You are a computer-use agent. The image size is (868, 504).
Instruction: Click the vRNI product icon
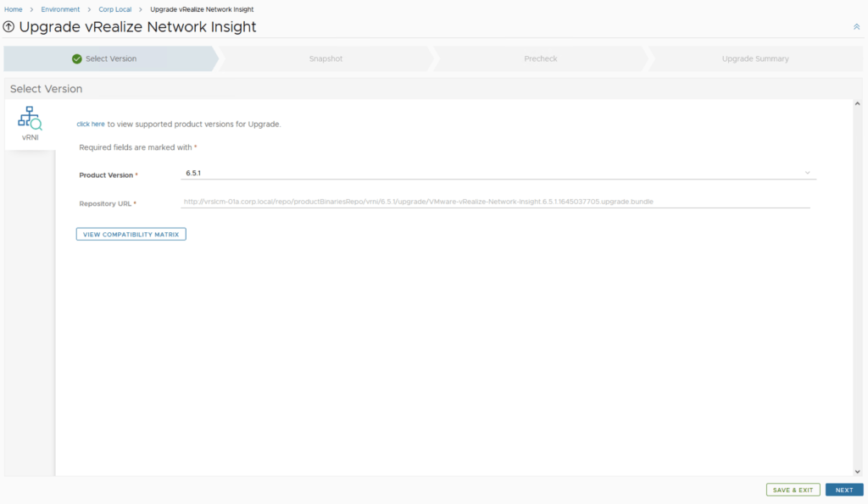coord(30,119)
